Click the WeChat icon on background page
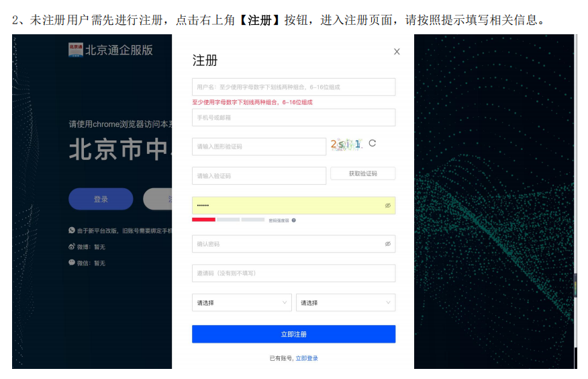The height and width of the screenshot is (379, 588). (72, 263)
